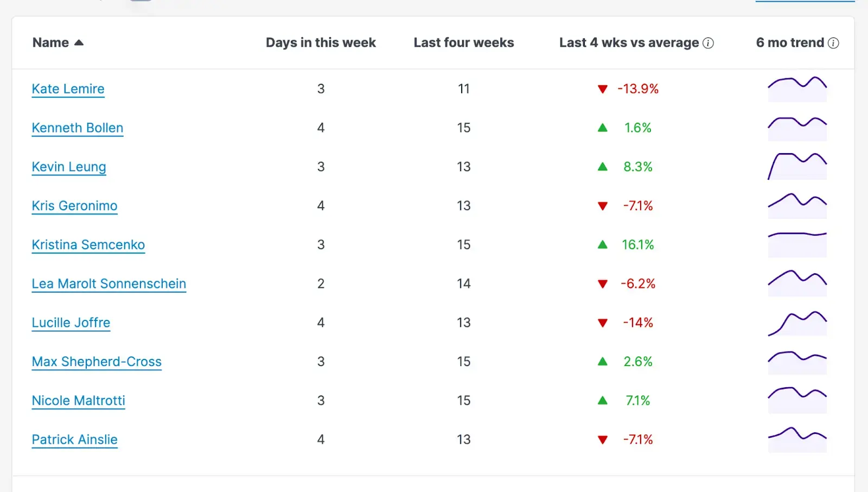Click Lucille Joffre's trend sparkline
The width and height of the screenshot is (868, 492).
pyautogui.click(x=797, y=323)
